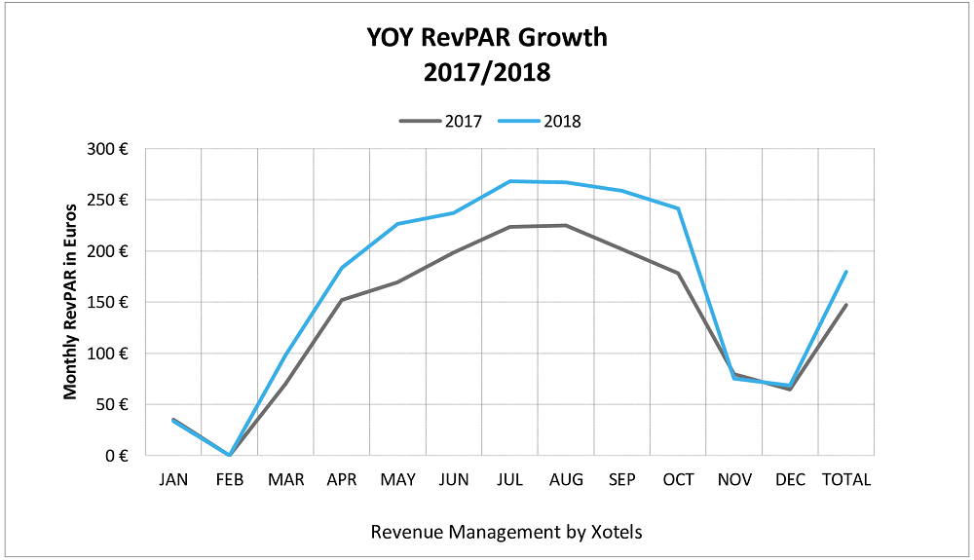Click the FEB x-axis label

pyautogui.click(x=230, y=480)
